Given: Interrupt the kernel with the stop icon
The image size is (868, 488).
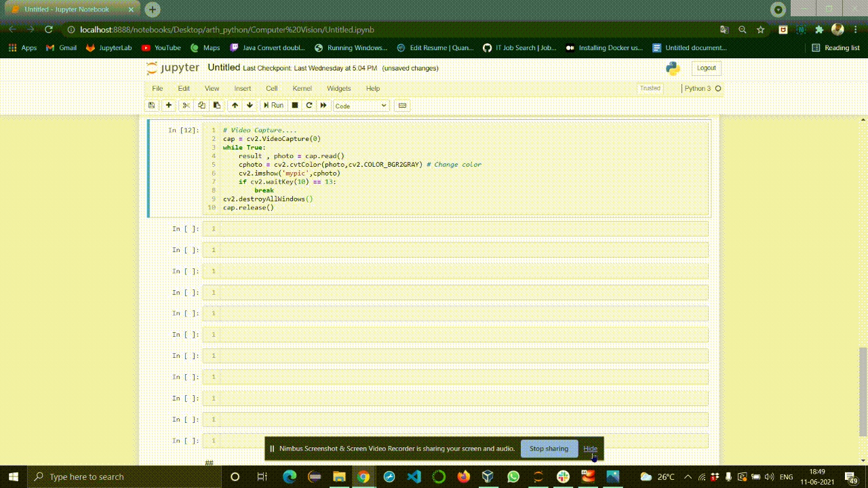Looking at the screenshot, I should [295, 106].
